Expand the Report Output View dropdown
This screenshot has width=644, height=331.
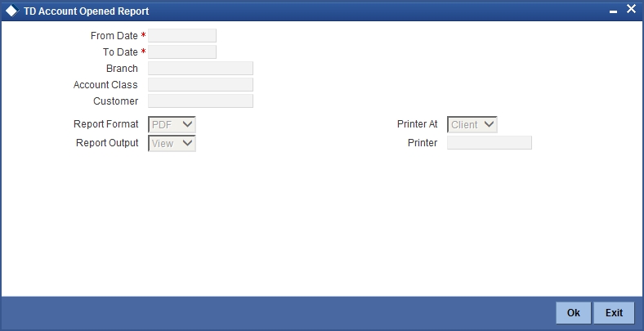(x=172, y=143)
